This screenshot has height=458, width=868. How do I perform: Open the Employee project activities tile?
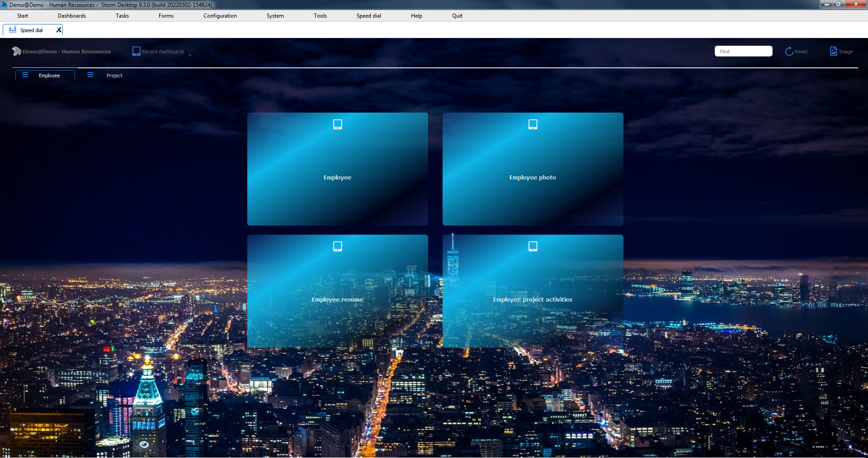(x=533, y=291)
